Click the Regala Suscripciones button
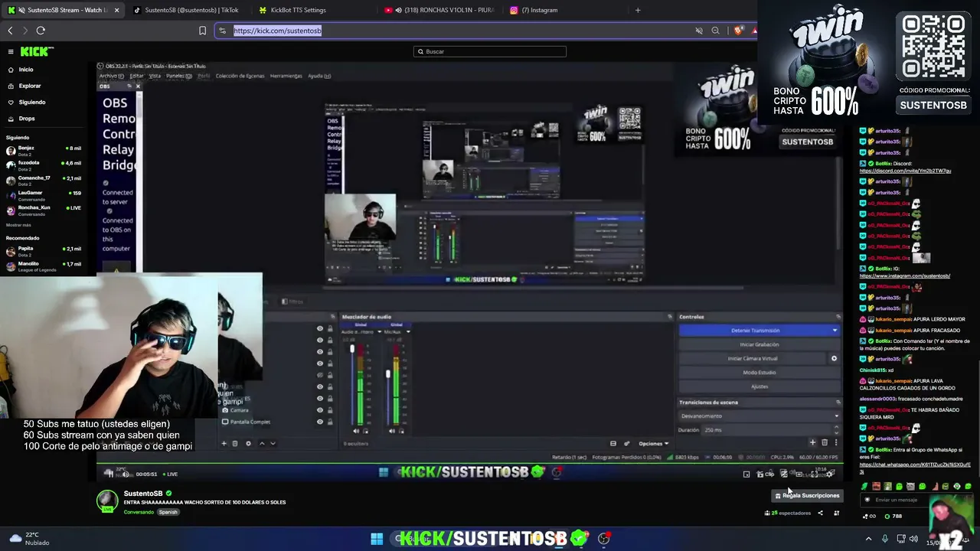 pos(807,496)
